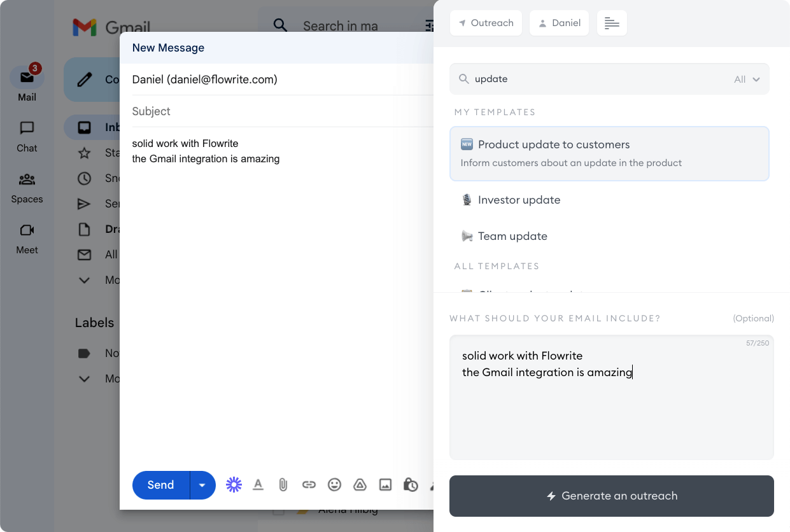The width and height of the screenshot is (790, 532).
Task: Select Team update template
Action: [609, 236]
